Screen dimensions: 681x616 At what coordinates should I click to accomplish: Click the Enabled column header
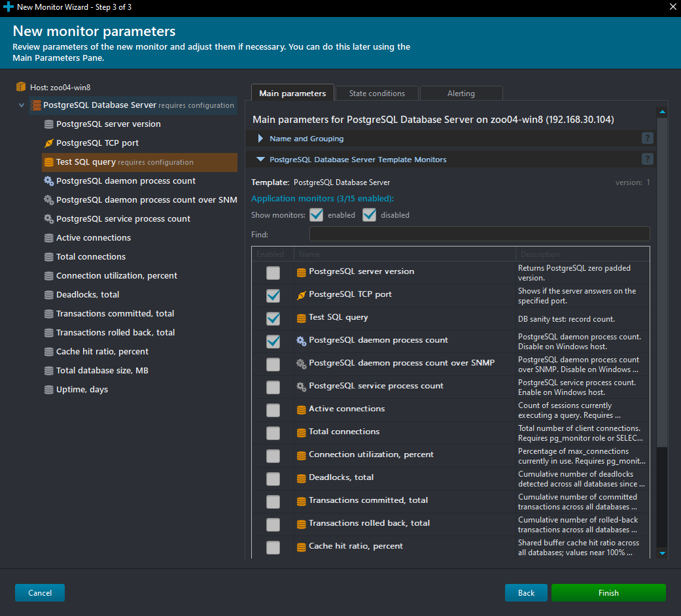pyautogui.click(x=273, y=254)
